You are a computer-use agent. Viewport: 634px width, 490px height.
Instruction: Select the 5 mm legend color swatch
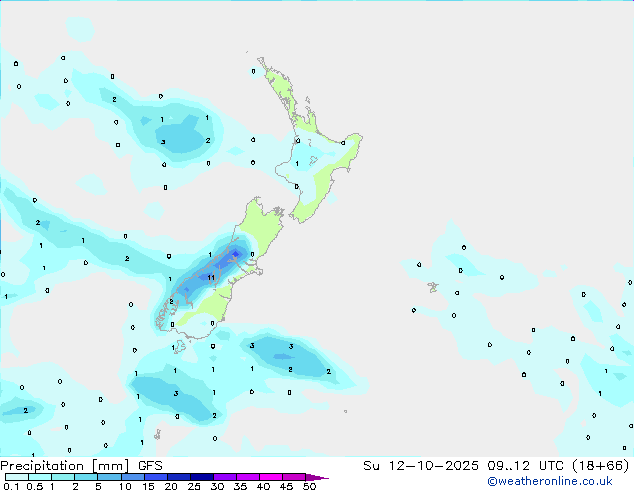109,477
